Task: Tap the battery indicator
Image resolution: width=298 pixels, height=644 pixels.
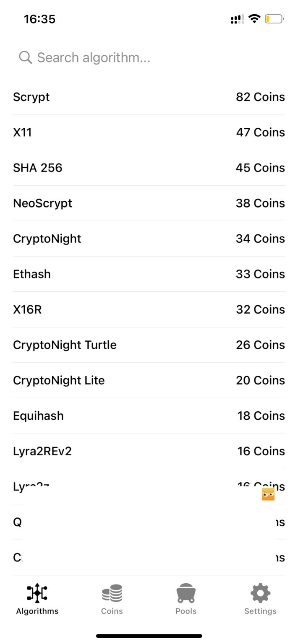Action: tap(274, 19)
